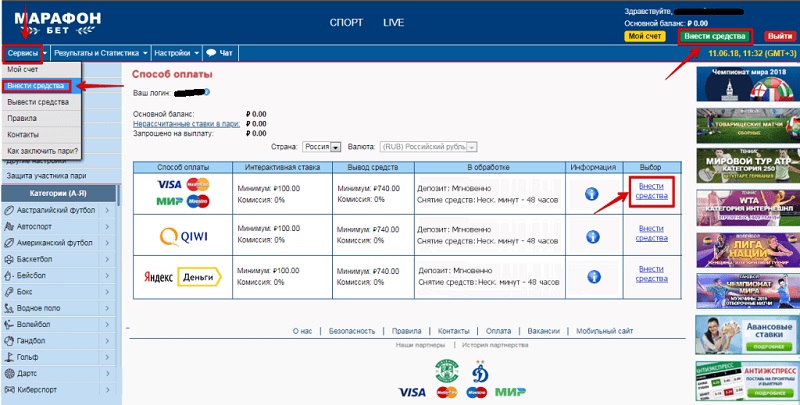Click the QIWI payment logo
Screen dimensions: 800x405
183,236
